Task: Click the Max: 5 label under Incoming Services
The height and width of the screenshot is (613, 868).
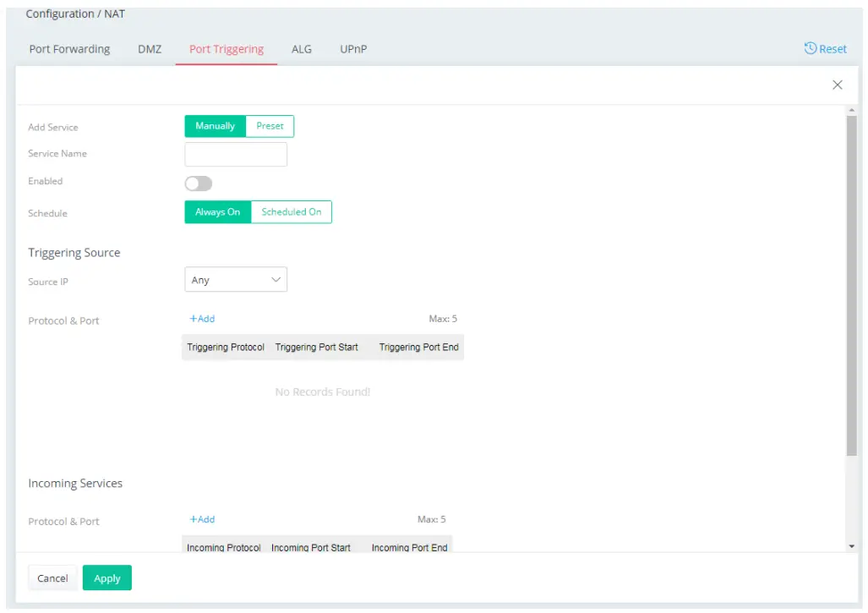Action: [x=431, y=519]
